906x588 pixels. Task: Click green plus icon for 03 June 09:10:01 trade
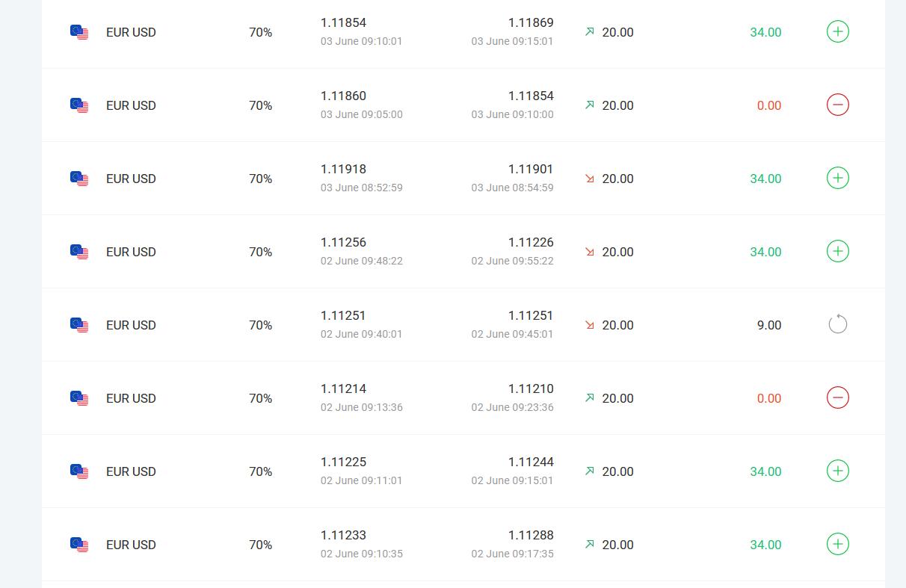(x=838, y=31)
